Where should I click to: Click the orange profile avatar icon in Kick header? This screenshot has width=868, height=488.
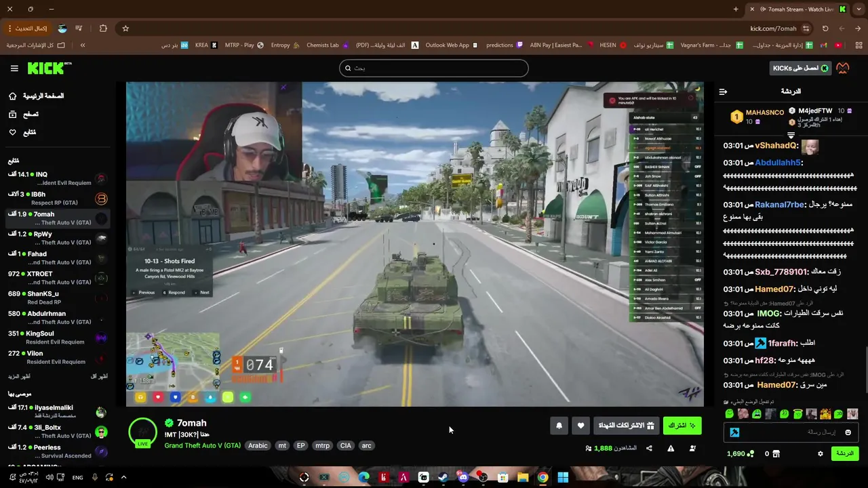pos(843,68)
